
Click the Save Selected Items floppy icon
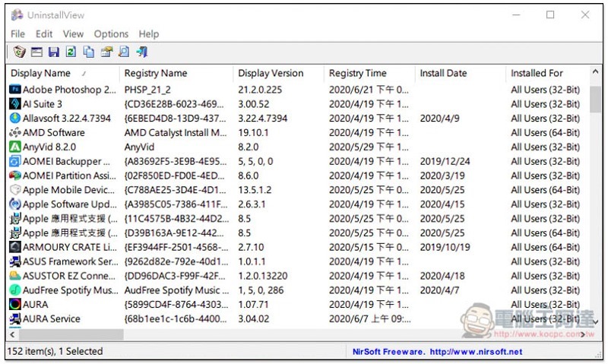pyautogui.click(x=54, y=52)
